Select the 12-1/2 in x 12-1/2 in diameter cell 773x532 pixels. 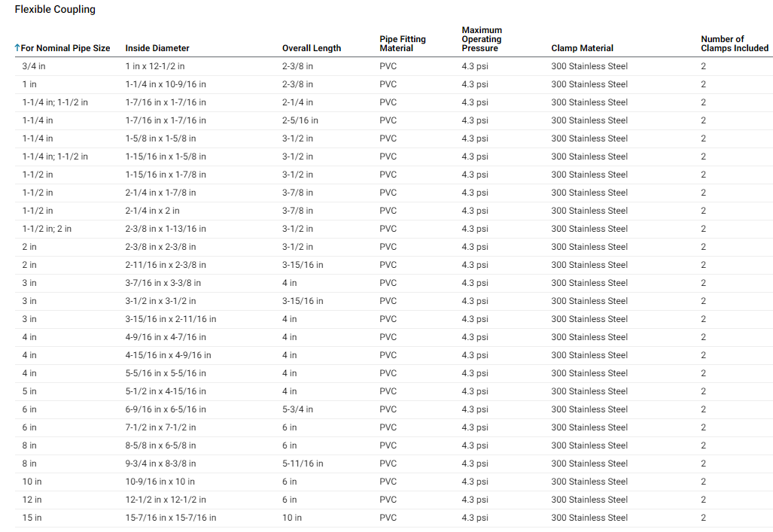pos(166,500)
